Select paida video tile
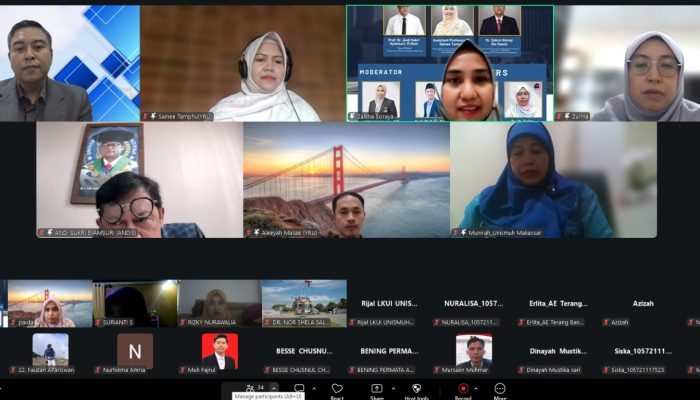The image size is (700, 400). pyautogui.click(x=50, y=304)
